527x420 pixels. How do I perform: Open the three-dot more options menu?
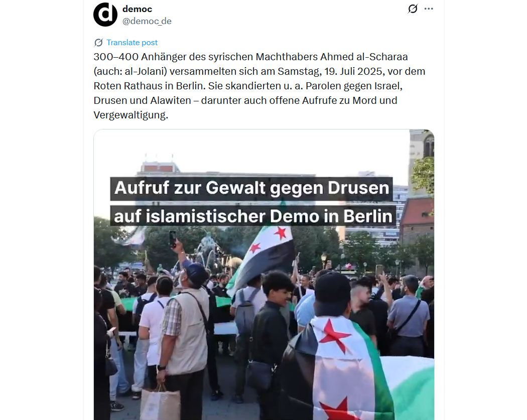point(429,9)
